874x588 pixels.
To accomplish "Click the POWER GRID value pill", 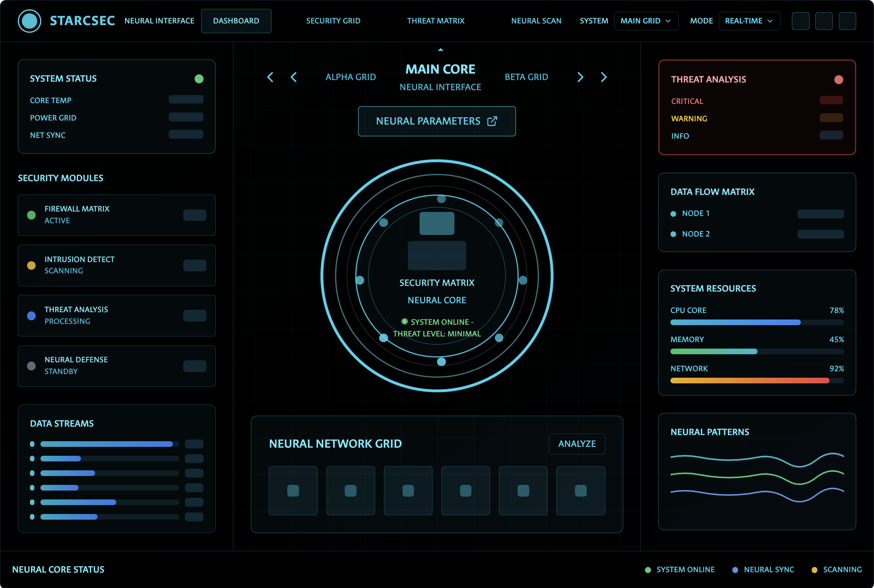I will (x=186, y=117).
